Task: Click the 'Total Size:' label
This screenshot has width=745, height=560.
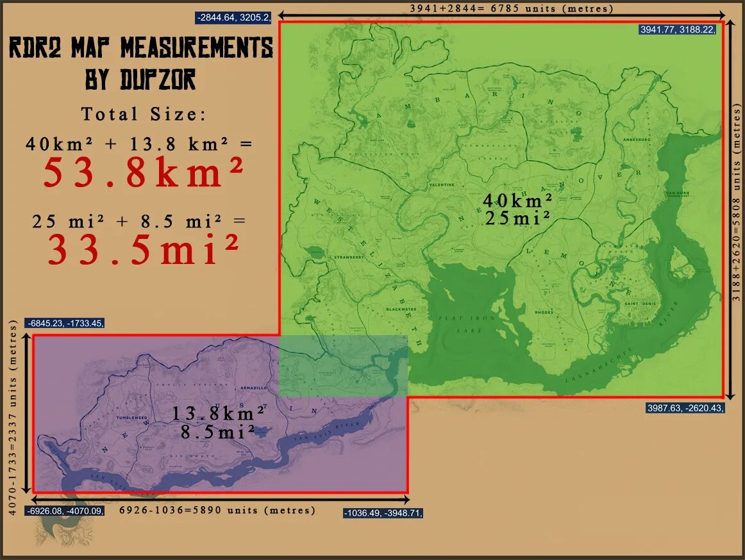Action: pos(144,114)
